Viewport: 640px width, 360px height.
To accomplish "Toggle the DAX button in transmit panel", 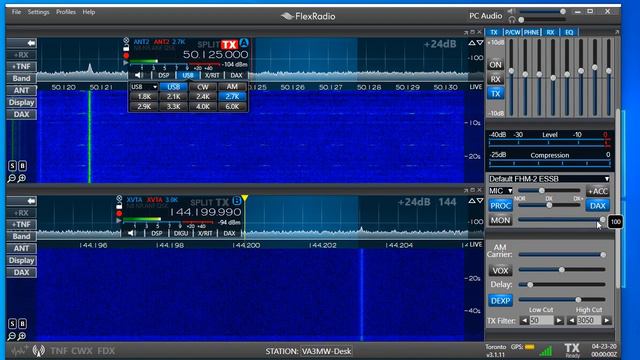I will click(x=598, y=205).
